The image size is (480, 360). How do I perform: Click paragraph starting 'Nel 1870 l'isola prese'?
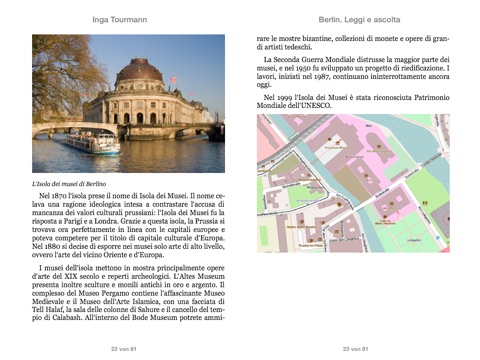[x=128, y=225]
